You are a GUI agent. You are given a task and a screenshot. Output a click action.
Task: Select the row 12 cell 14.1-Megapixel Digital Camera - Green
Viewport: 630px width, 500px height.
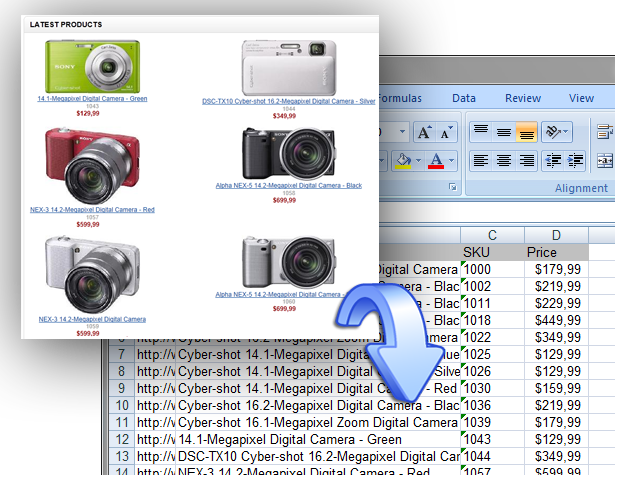[317, 439]
